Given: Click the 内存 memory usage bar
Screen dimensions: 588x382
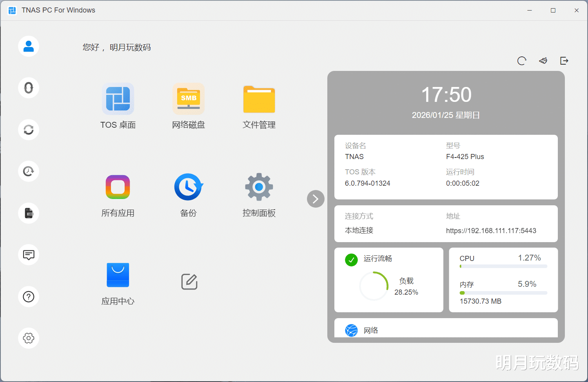Looking at the screenshot, I should pyautogui.click(x=503, y=293).
